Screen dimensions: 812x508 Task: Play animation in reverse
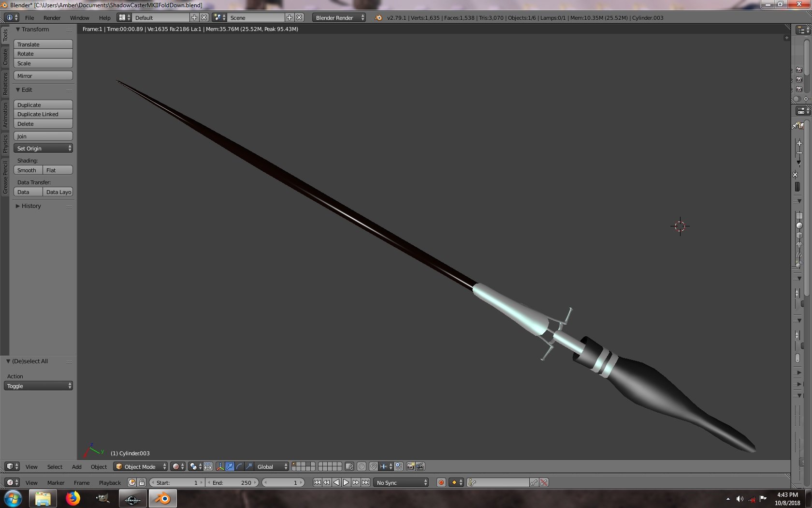336,482
